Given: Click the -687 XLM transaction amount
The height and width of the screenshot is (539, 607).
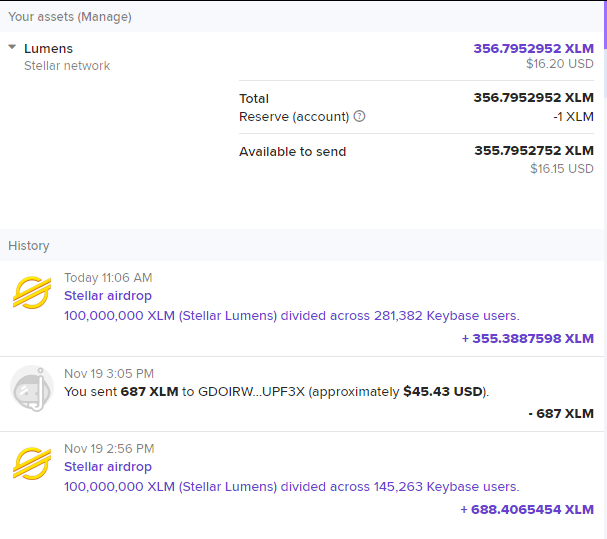Looking at the screenshot, I should coord(561,413).
